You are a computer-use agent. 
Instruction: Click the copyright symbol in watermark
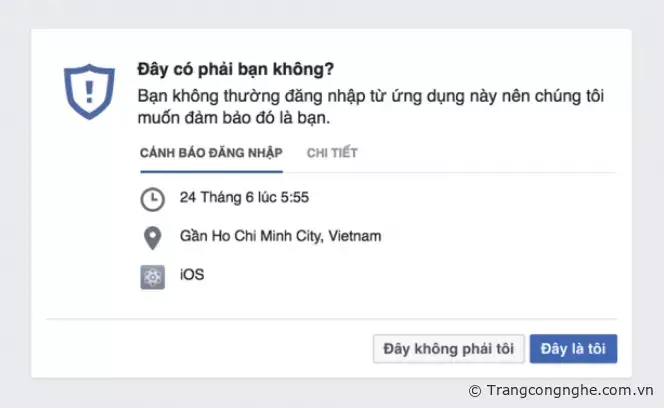point(474,391)
